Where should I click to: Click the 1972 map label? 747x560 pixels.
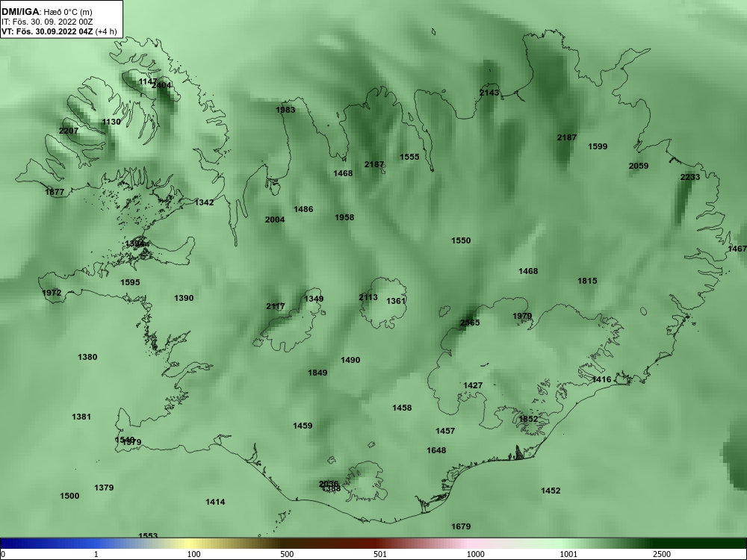click(x=52, y=293)
